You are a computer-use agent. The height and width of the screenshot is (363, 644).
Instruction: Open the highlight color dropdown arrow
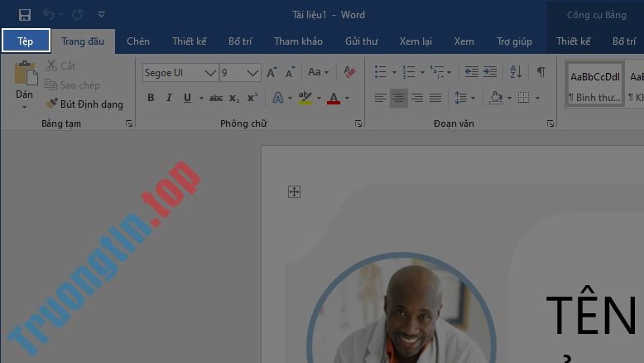pos(320,98)
